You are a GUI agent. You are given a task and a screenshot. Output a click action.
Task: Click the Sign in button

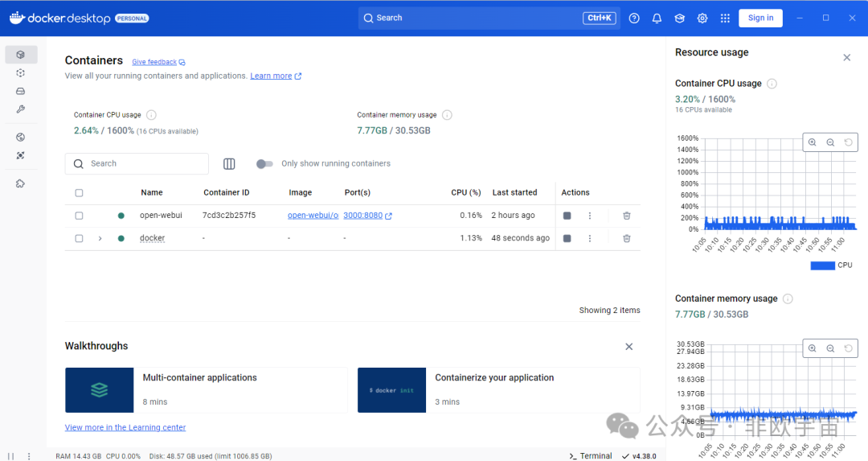tap(760, 18)
